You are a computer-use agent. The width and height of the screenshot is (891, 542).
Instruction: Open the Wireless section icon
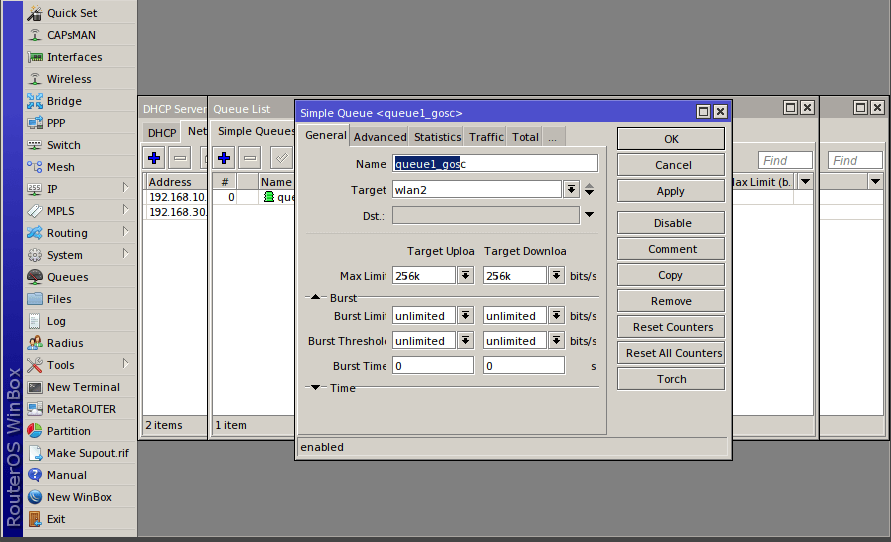click(35, 79)
